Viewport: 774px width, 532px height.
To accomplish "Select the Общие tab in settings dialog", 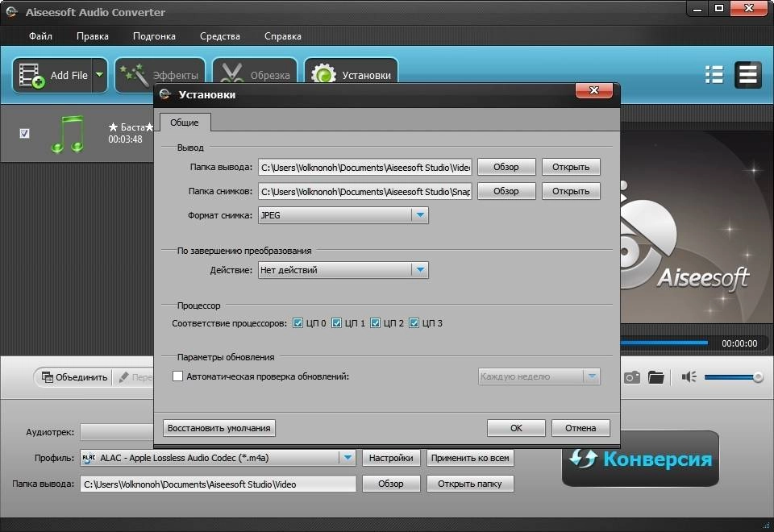I will (x=185, y=123).
